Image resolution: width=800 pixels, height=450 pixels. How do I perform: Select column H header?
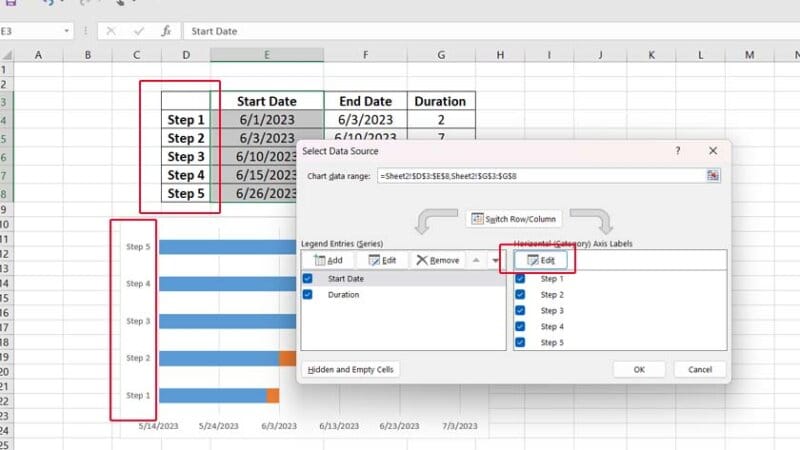(x=500, y=55)
